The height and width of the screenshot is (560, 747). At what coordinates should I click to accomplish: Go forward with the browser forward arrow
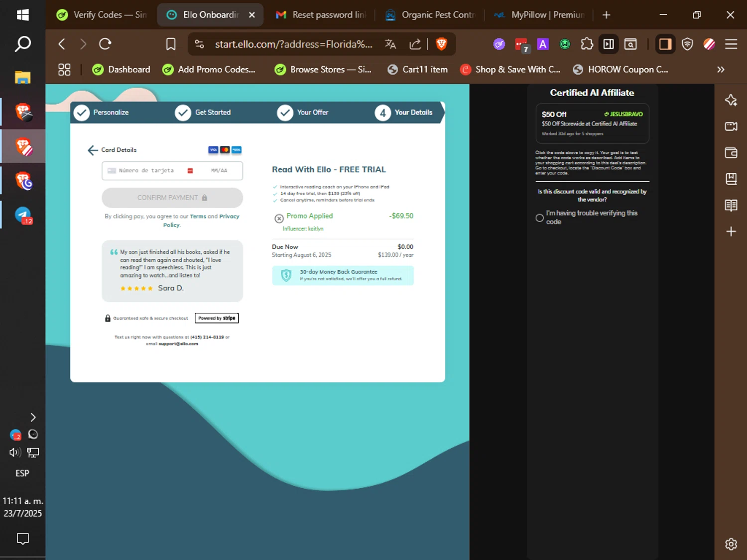(x=83, y=44)
